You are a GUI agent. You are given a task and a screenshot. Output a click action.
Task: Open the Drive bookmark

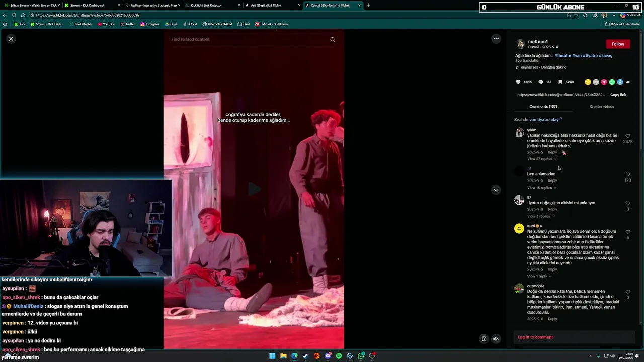[x=171, y=24]
